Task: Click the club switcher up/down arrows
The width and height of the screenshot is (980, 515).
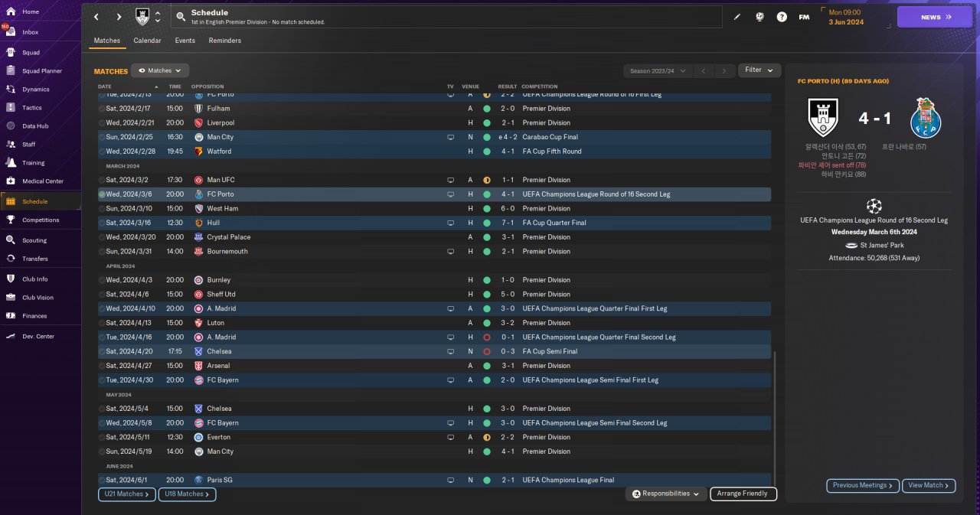Action: [158, 17]
